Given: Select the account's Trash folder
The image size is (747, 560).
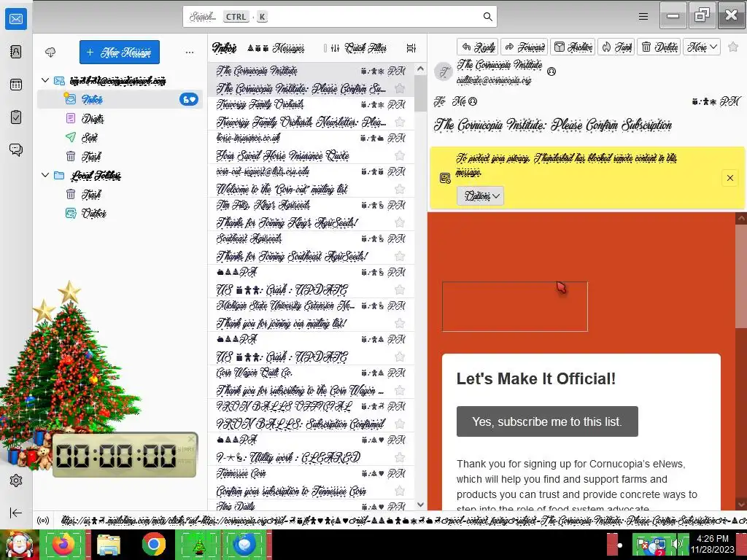Looking at the screenshot, I should [120, 156].
